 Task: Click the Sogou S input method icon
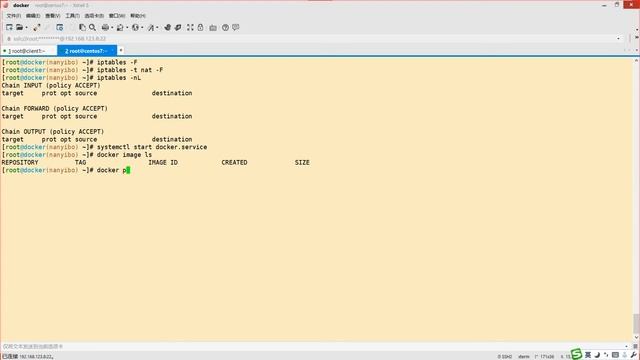pos(576,354)
